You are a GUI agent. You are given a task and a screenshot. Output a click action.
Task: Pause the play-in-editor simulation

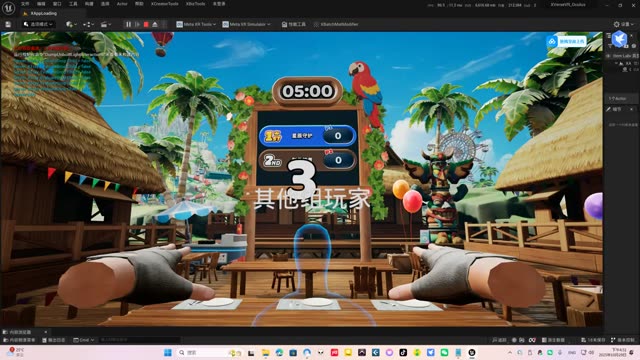point(129,24)
